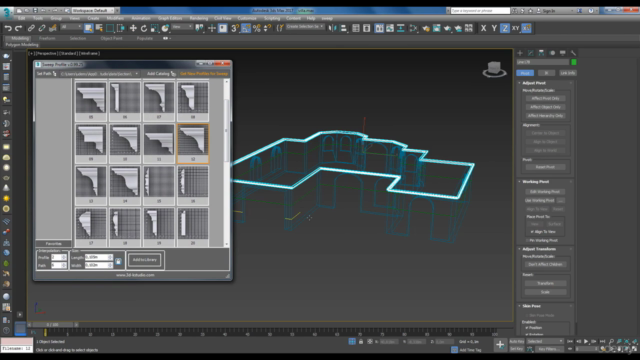640x360 pixels.
Task: Select sweep profile thumbnail 12
Action: point(193,144)
